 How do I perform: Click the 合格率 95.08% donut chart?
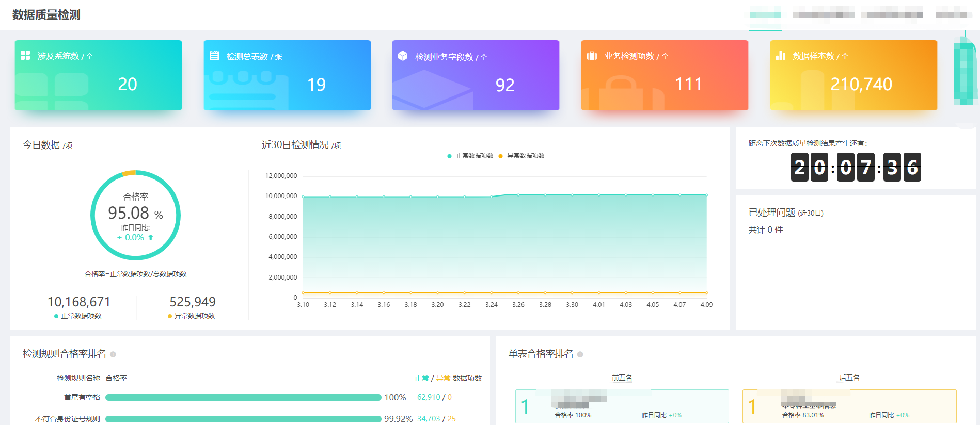[135, 215]
